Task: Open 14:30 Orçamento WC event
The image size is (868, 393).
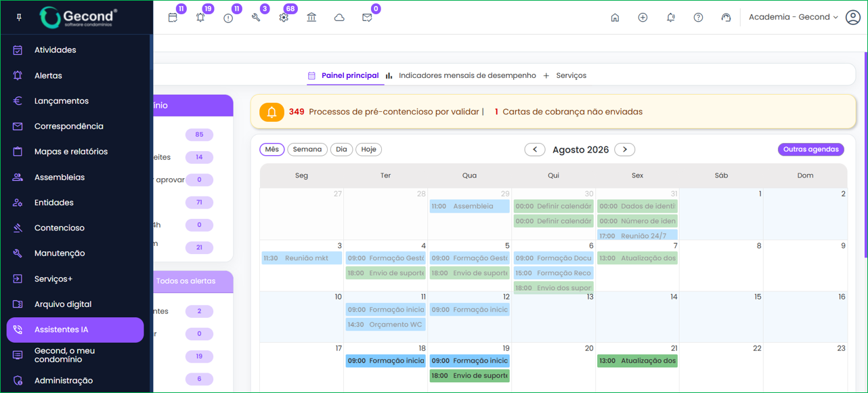Action: click(x=385, y=325)
